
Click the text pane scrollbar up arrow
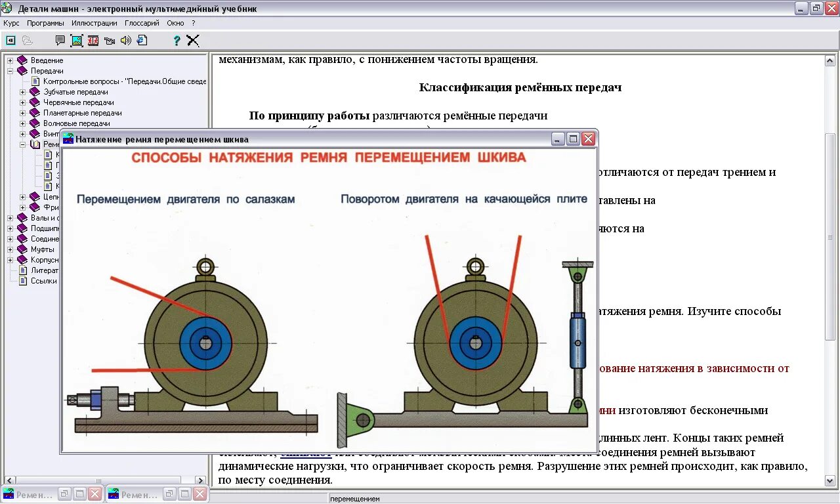[x=830, y=60]
